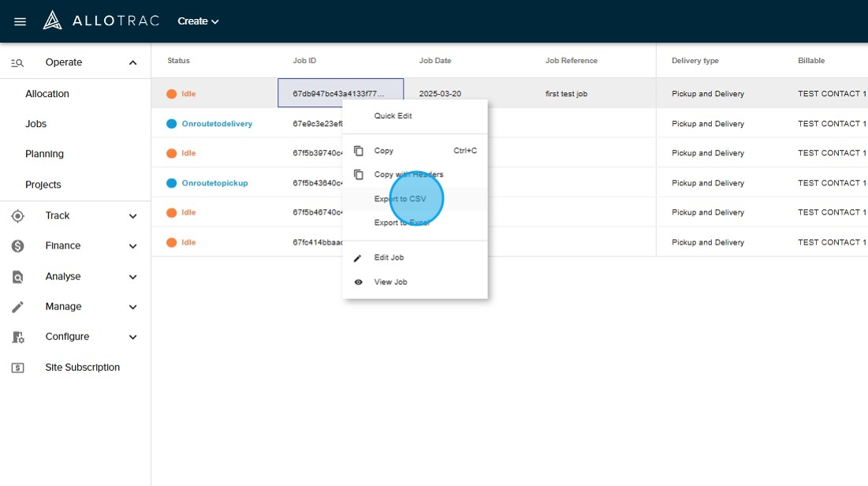Click the Manage pencil icon

18,307
